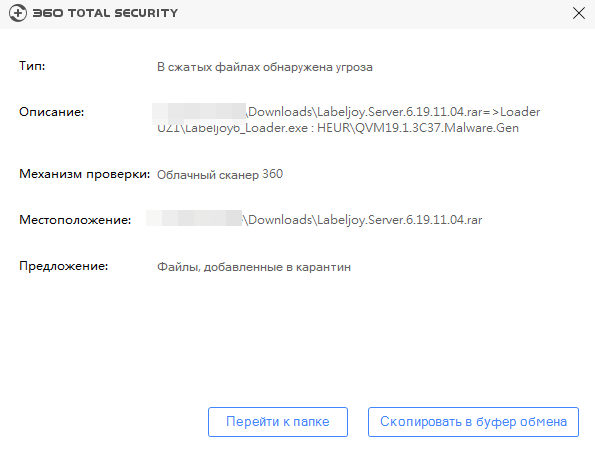
Task: Click the Облачный сканер 360 value
Action: point(220,175)
